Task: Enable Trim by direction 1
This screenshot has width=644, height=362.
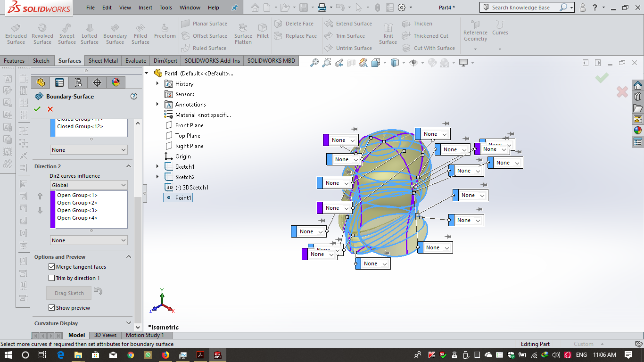Action: tap(52, 278)
